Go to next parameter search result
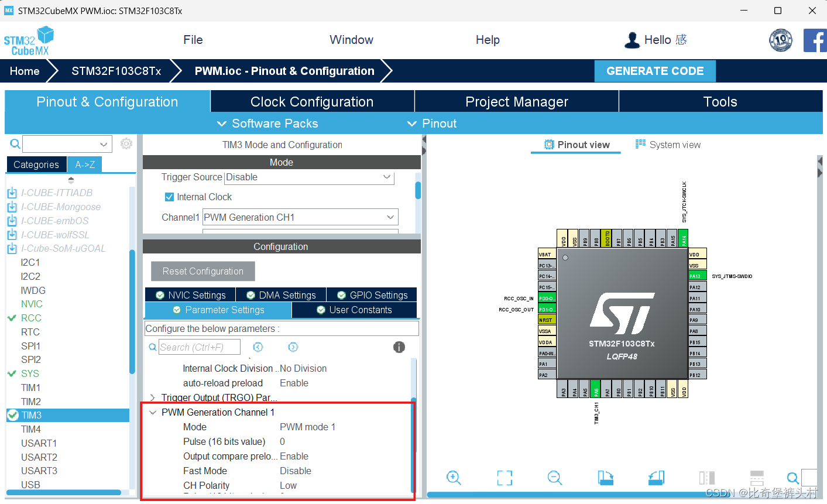Image resolution: width=827 pixels, height=504 pixels. tap(293, 347)
